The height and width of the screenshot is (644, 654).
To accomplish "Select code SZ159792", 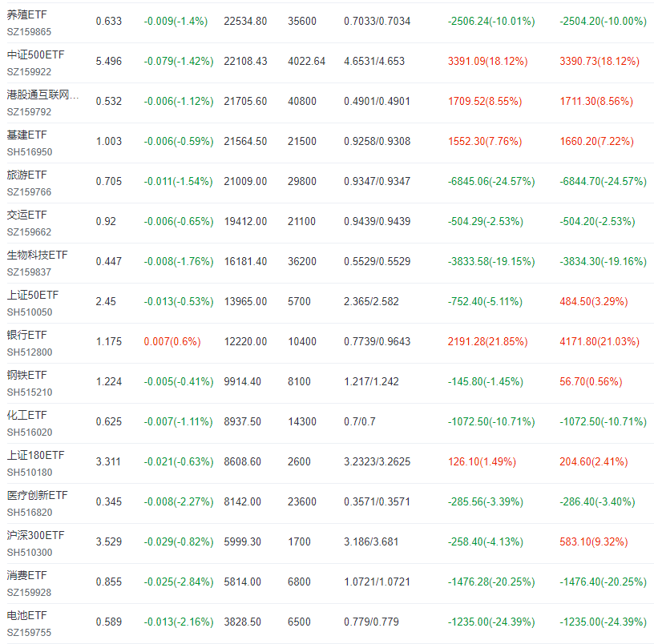I will click(29, 111).
